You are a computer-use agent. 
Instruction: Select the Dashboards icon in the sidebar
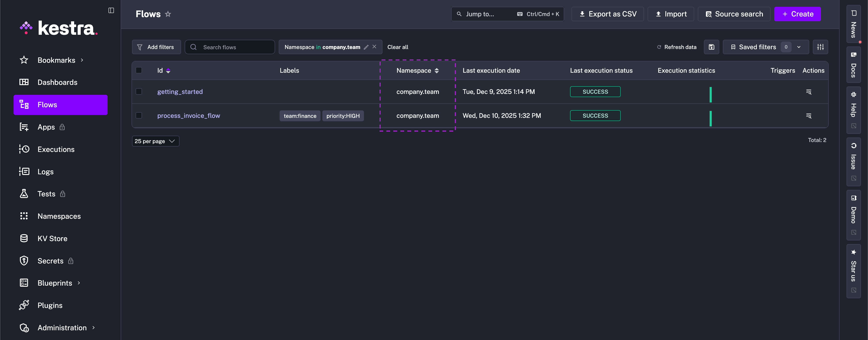[24, 82]
